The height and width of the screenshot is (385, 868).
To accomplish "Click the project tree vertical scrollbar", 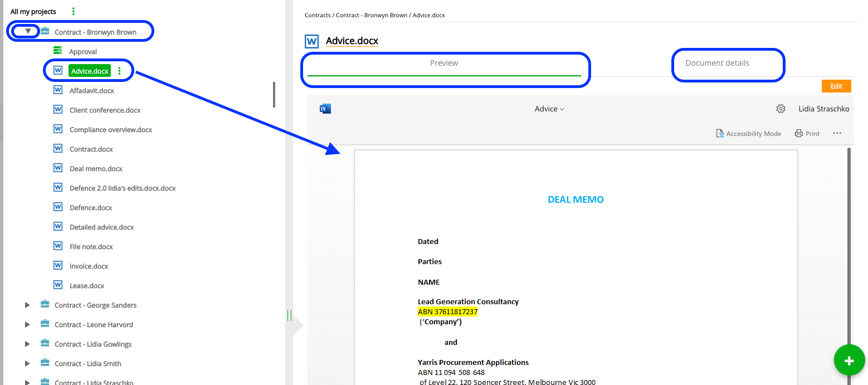I will [x=274, y=95].
